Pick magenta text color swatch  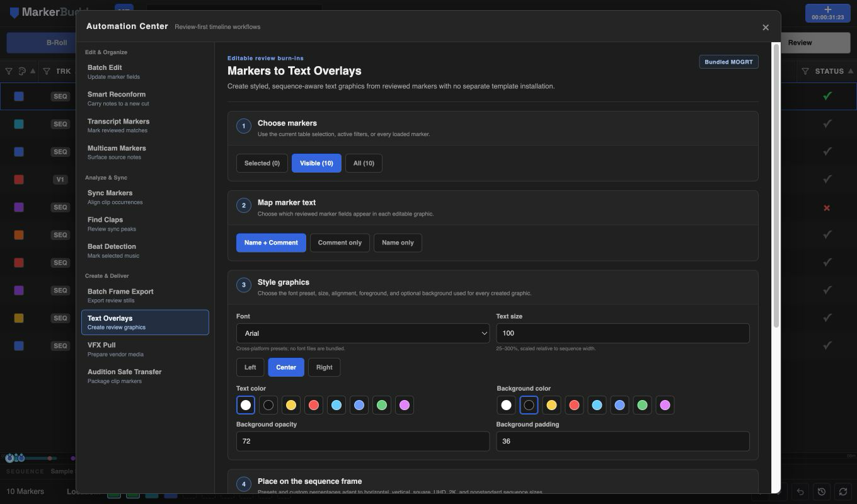[x=405, y=405]
